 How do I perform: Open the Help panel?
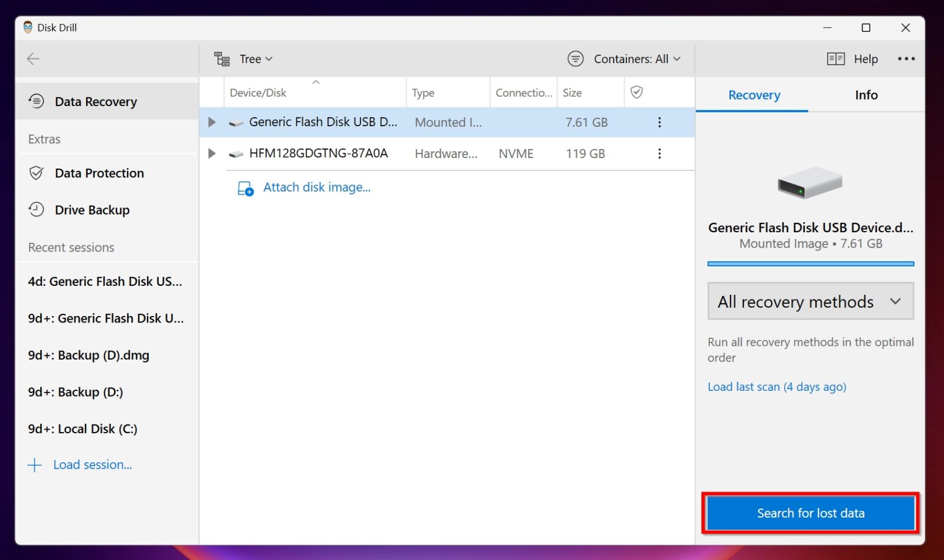click(835, 59)
